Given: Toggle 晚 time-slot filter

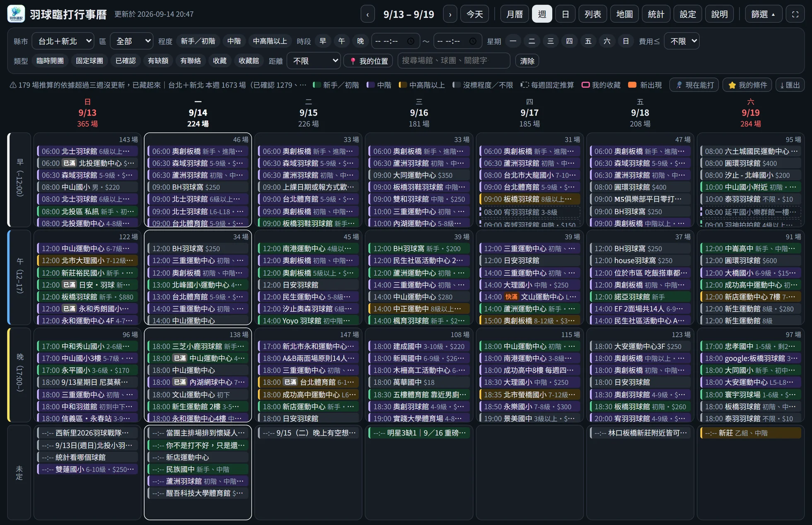Looking at the screenshot, I should (x=360, y=41).
